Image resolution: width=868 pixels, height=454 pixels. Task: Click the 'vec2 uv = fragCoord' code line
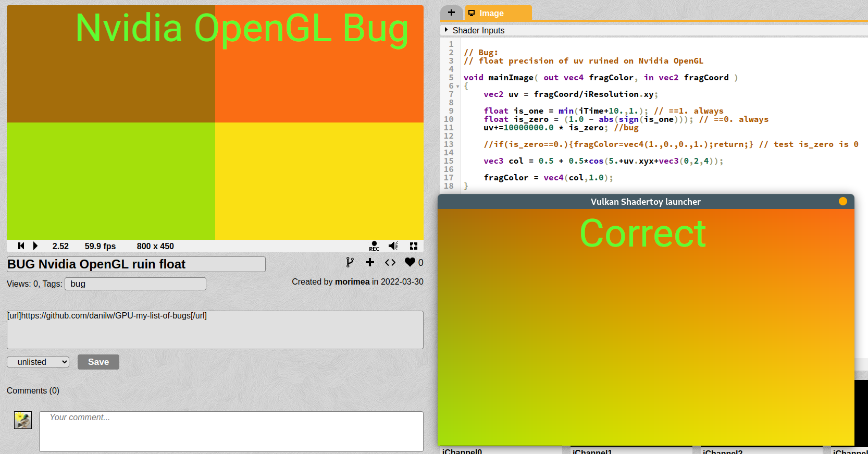571,94
